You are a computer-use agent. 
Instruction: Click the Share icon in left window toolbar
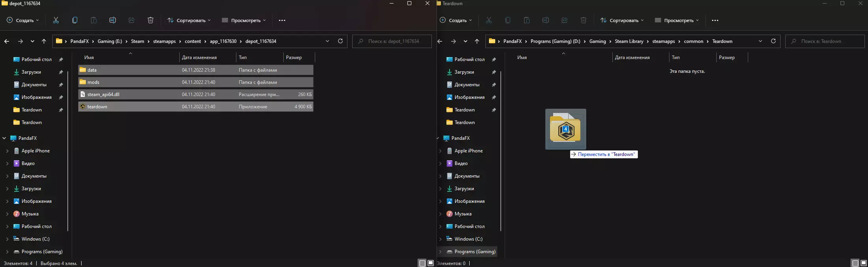pyautogui.click(x=132, y=20)
